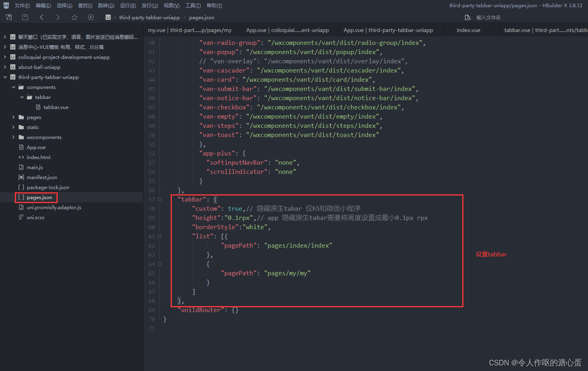Fold the tabBar block at line 57

159,199
